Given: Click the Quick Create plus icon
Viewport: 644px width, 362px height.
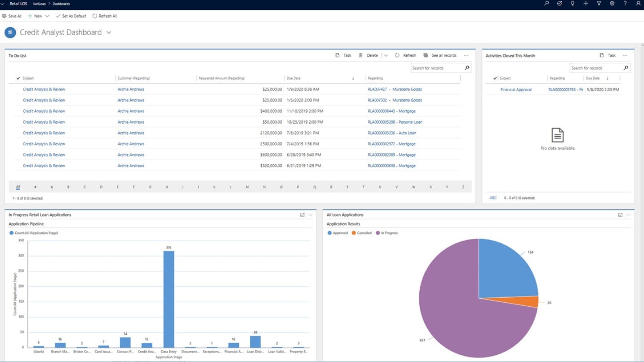Looking at the screenshot, I should [586, 4].
